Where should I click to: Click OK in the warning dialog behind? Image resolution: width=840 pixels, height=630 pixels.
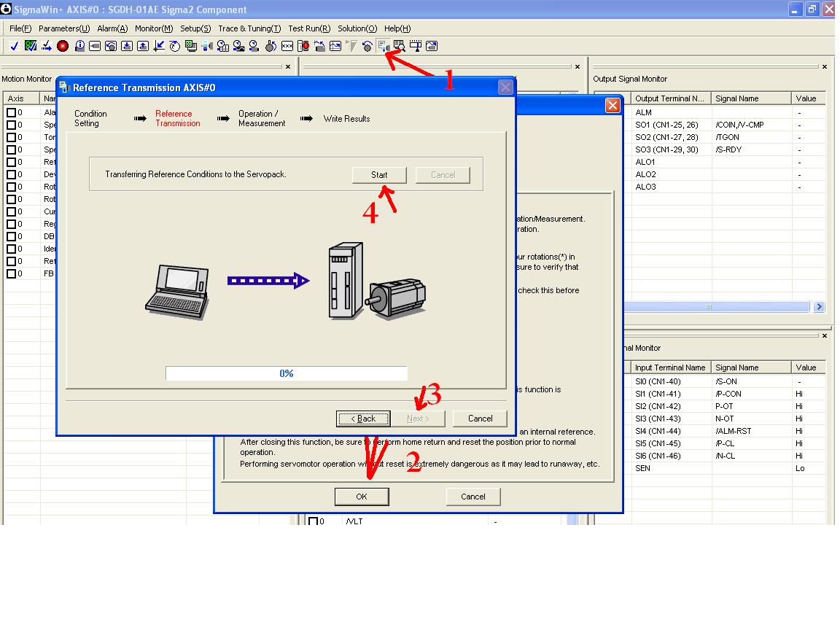pyautogui.click(x=362, y=497)
